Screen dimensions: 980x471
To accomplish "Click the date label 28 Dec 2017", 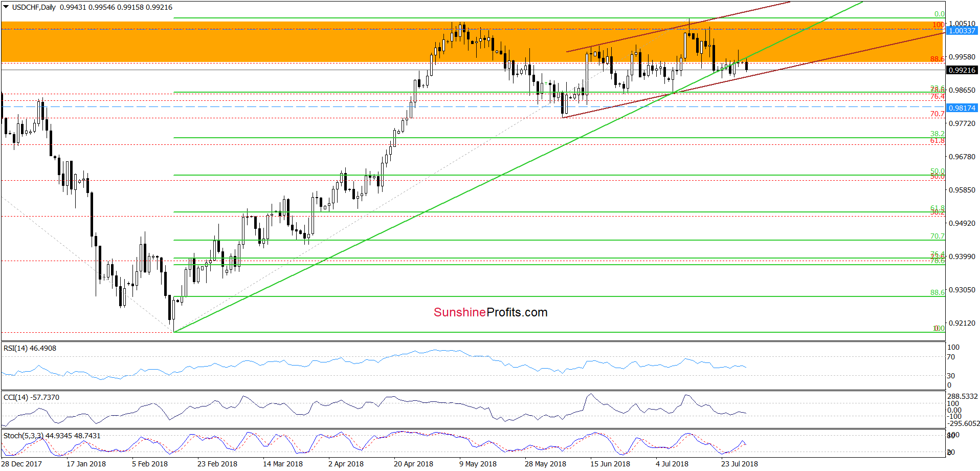I will pos(21,464).
